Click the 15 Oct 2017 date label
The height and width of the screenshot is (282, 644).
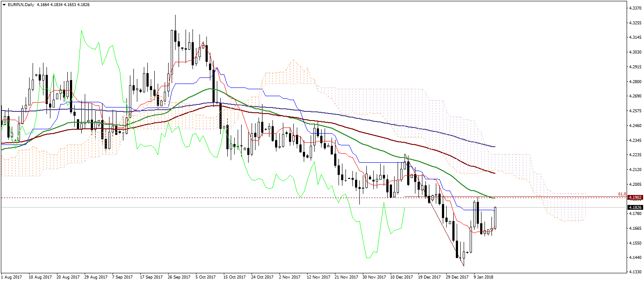point(235,277)
